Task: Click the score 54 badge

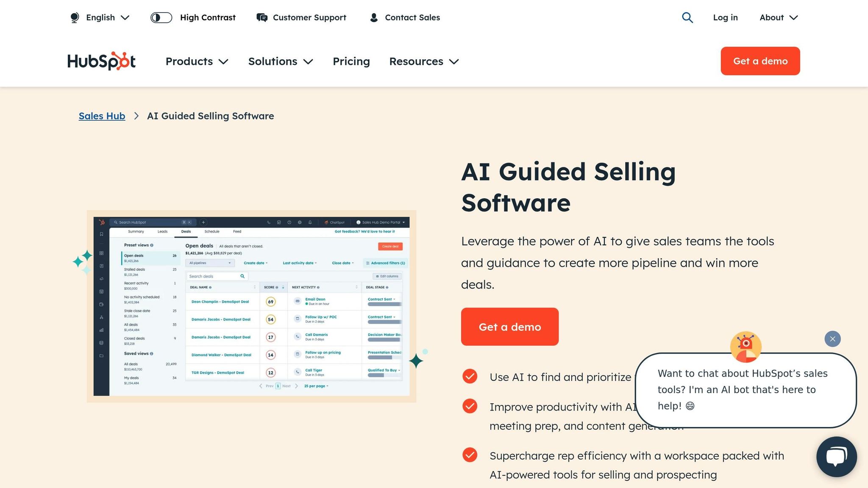Action: tap(271, 319)
